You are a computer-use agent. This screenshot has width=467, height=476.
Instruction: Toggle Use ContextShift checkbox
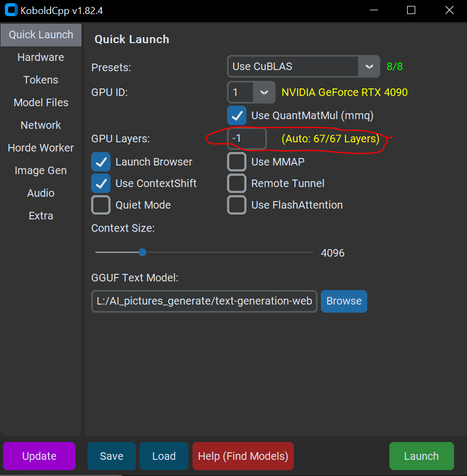[101, 183]
